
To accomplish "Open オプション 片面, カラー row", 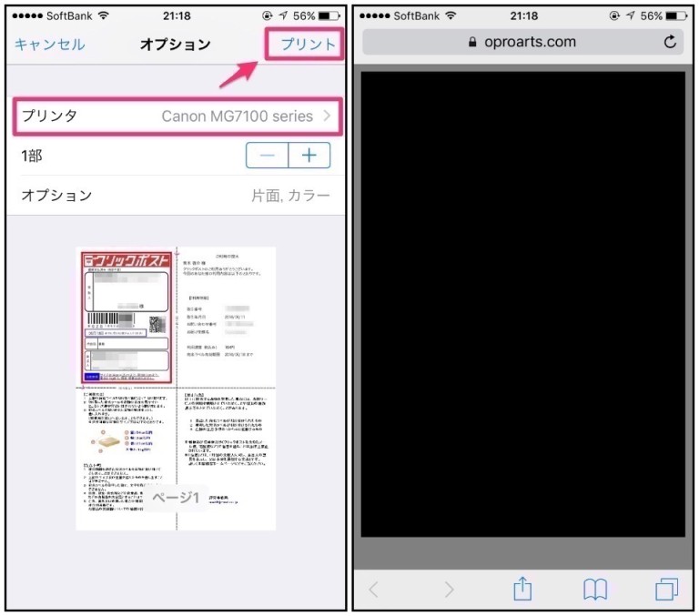I will 176,196.
